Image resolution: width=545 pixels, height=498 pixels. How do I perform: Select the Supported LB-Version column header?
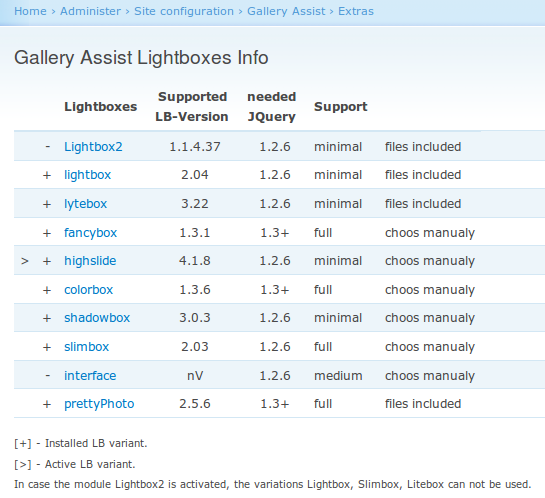(192, 107)
